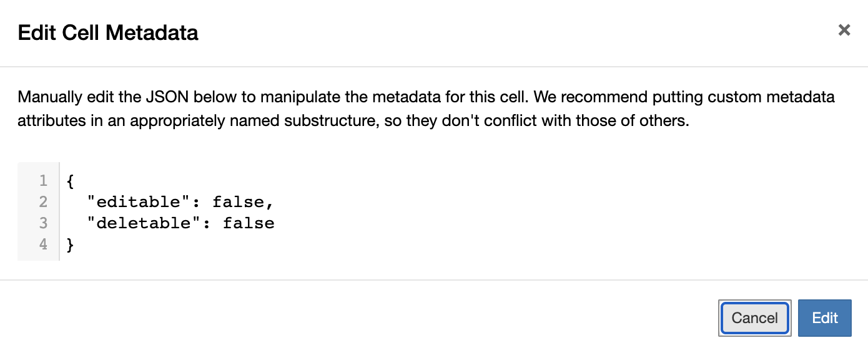Click line number 1 in the gutter
The image size is (868, 353).
43,181
